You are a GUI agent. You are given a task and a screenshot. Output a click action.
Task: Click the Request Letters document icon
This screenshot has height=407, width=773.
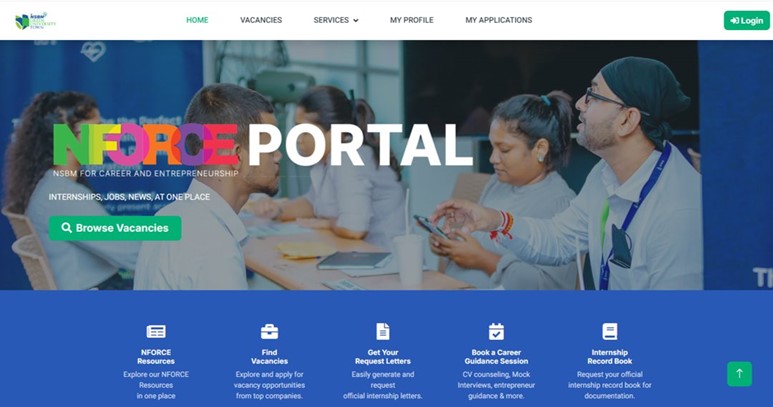(x=383, y=332)
